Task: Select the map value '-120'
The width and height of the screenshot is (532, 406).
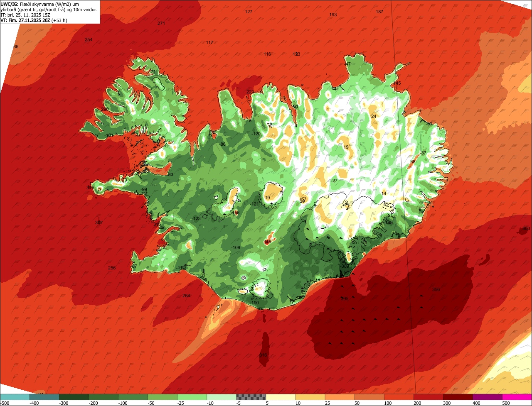Action: point(256,134)
